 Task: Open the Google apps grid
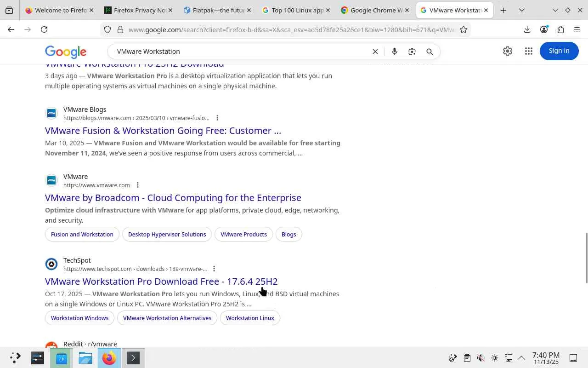click(x=529, y=51)
